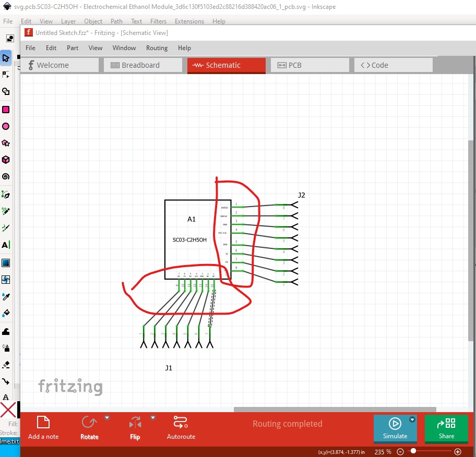This screenshot has width=476, height=457.
Task: Rotate the selected part in Fritzing
Action: (x=89, y=428)
